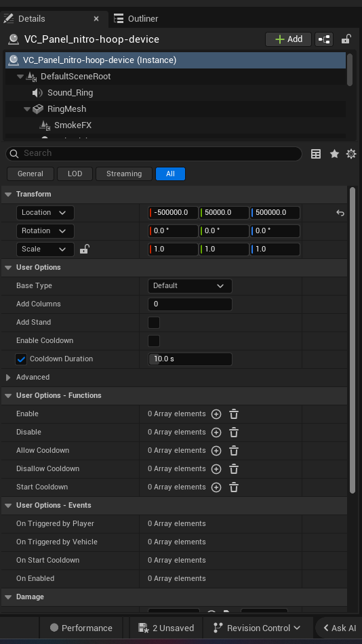
Task: Add element to Allow Cooldown array
Action: pyautogui.click(x=216, y=451)
